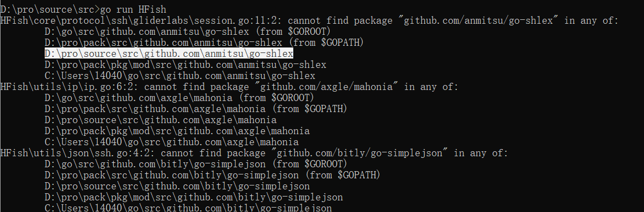Click the mahonia path marked from $GOPATH
Image resolution: width=644 pixels, height=212 pixels.
pyautogui.click(x=196, y=109)
